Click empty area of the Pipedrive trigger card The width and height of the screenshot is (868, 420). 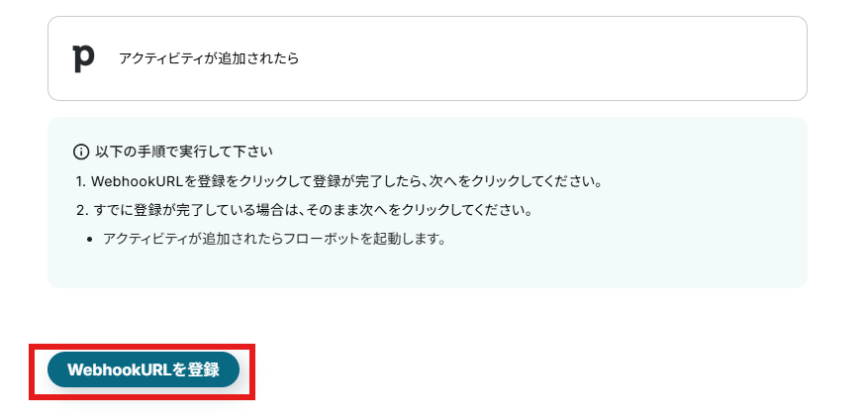[x=553, y=58]
